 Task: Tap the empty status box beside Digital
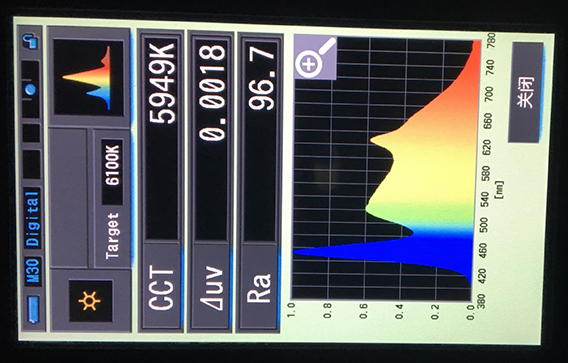[31, 164]
